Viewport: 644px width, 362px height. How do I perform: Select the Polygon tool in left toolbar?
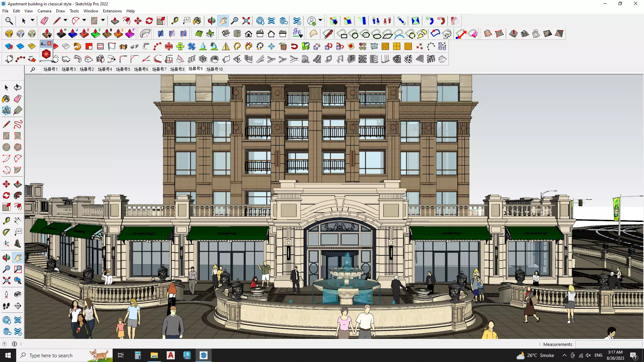coord(18,147)
